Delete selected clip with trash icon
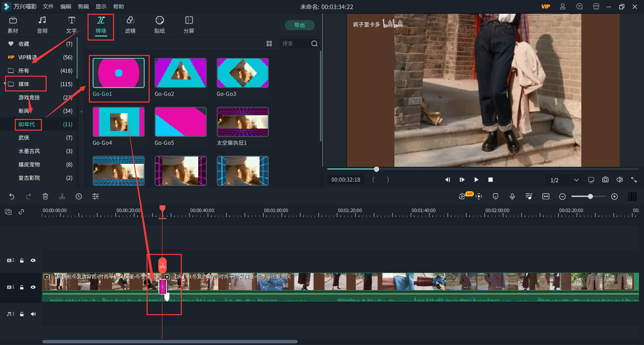This screenshot has width=644, height=345. 45,197
